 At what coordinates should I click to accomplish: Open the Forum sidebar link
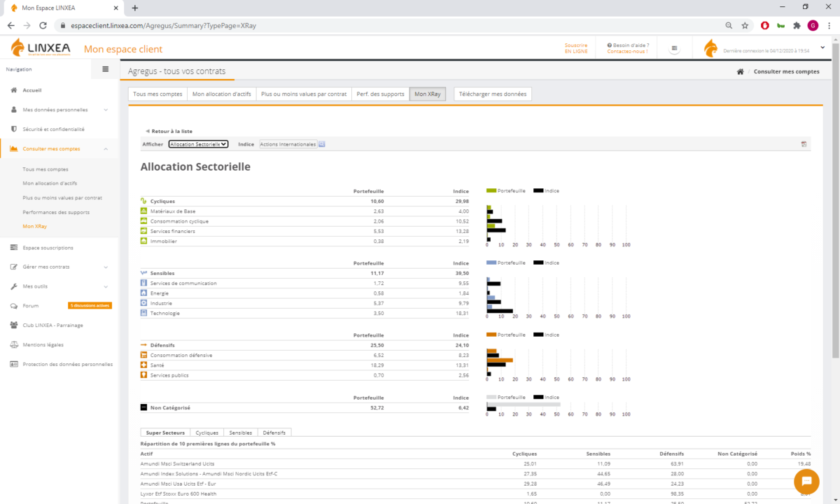pos(31,306)
